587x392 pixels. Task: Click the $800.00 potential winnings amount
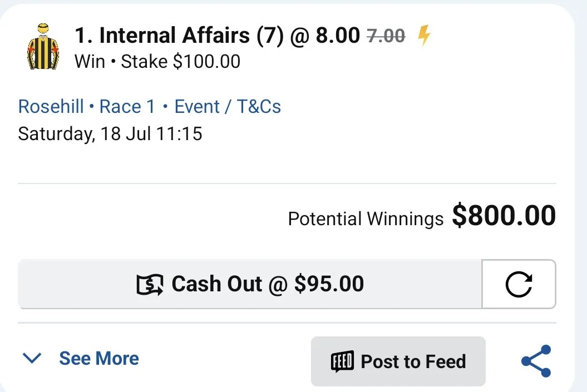pyautogui.click(x=504, y=215)
